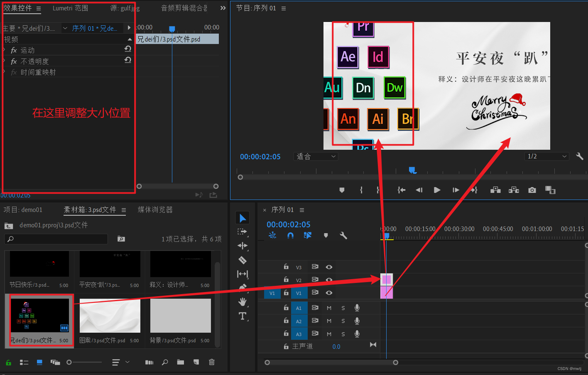Toggle linked selection in timeline
The image size is (588, 375).
coord(308,235)
